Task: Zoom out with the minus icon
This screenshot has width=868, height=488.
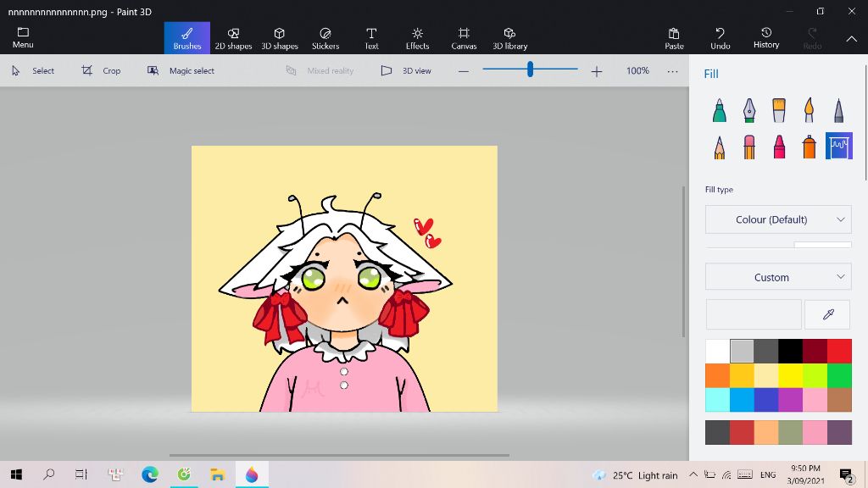Action: [464, 71]
